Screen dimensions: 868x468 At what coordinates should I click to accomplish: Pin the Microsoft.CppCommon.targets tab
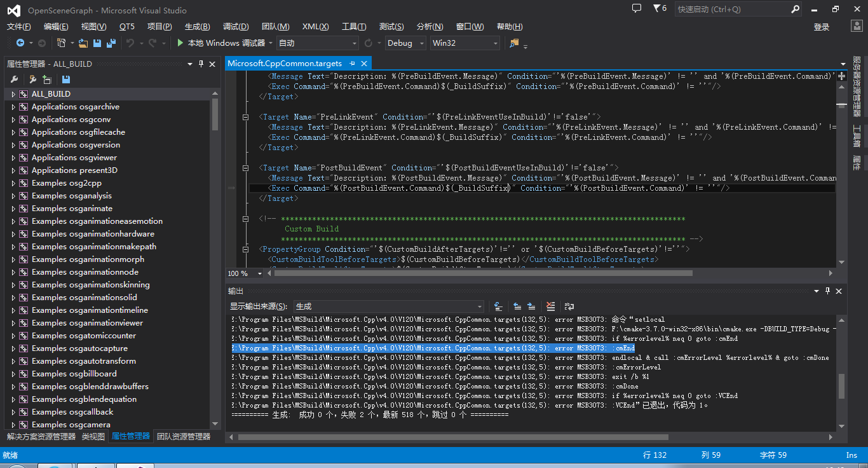pos(352,64)
